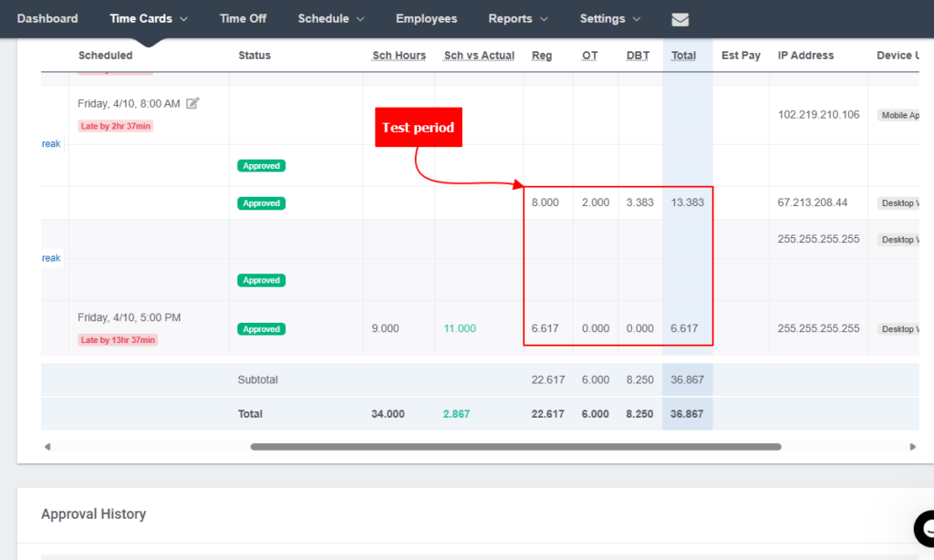Image resolution: width=934 pixels, height=560 pixels.
Task: Select the 9.000 scheduled hours value
Action: (x=386, y=328)
